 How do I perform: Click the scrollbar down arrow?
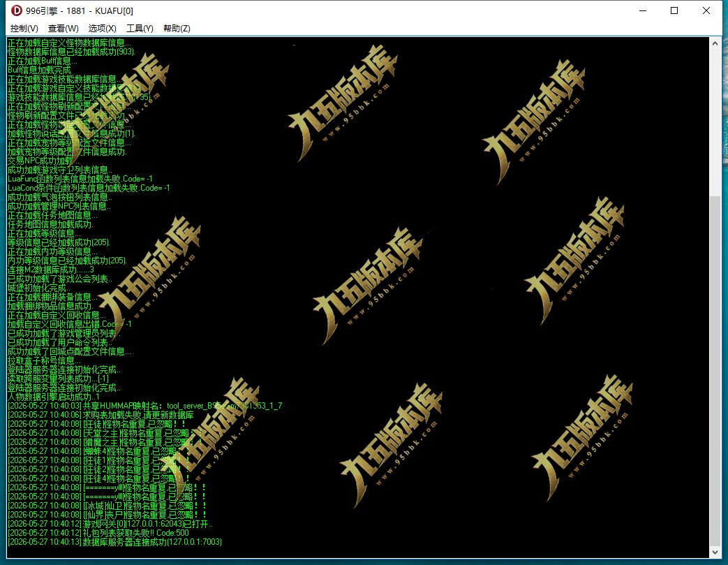(715, 552)
